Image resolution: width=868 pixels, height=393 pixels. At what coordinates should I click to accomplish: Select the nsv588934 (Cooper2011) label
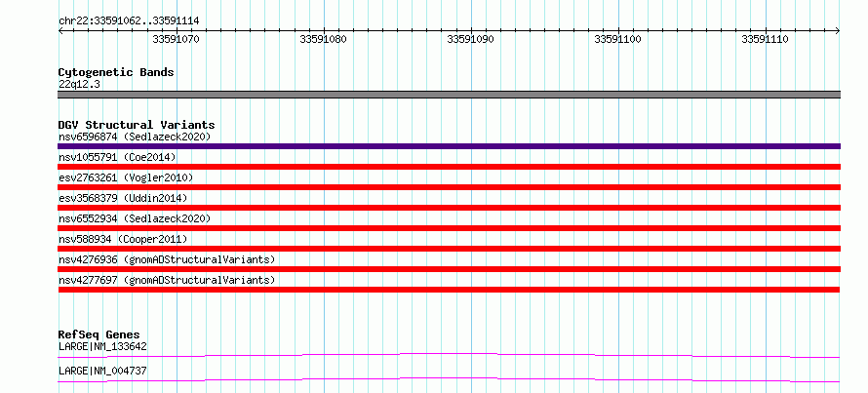123,239
